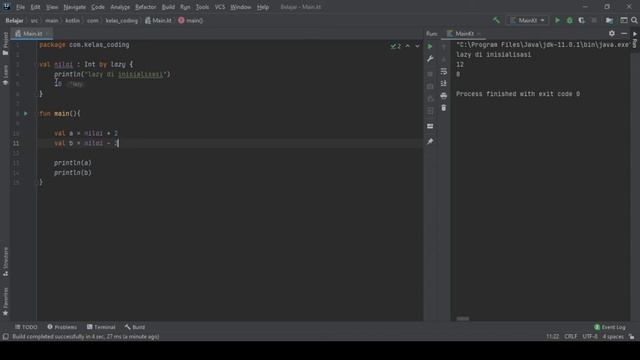Toggle scroll-to-end in the Run console
The image size is (640, 360).
[444, 83]
